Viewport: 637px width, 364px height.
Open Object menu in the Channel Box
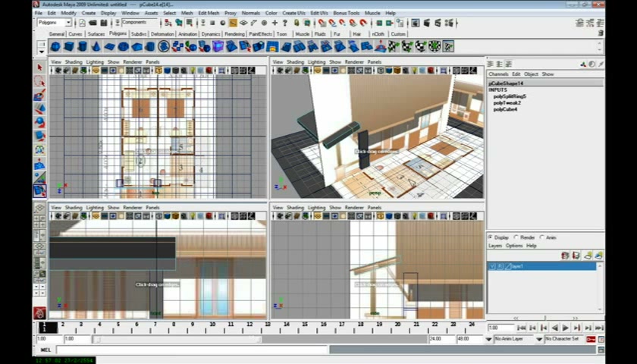click(x=531, y=74)
